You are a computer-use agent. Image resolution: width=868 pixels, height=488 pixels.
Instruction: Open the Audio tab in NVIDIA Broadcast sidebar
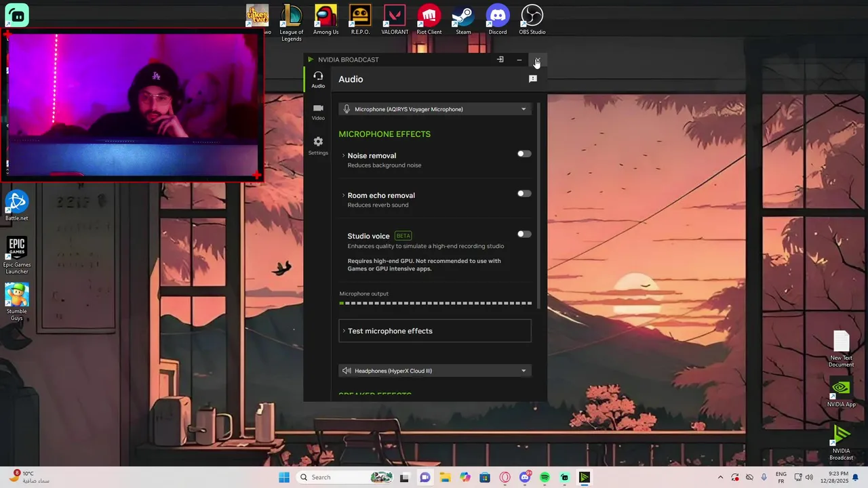(x=318, y=80)
